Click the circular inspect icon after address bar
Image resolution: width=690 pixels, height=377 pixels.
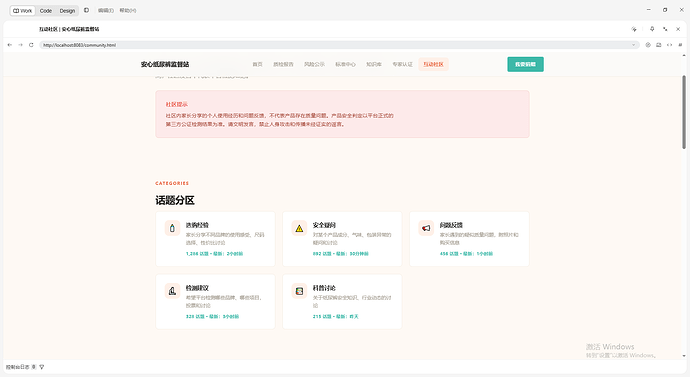pos(648,45)
